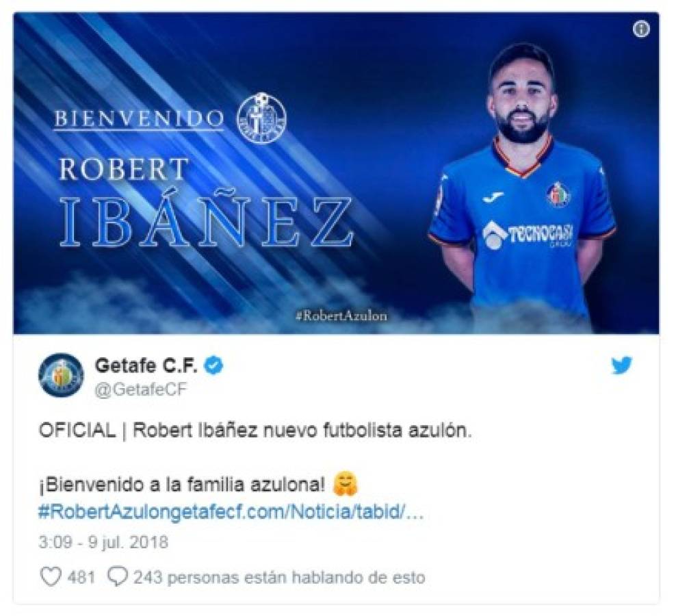
Task: Open the Robert Ibáñez welcome image
Action: 336,173
